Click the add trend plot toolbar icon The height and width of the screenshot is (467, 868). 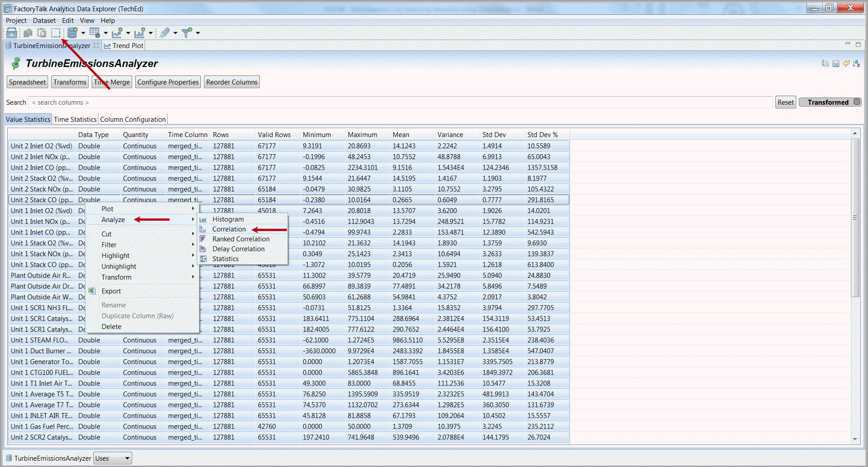[117, 33]
